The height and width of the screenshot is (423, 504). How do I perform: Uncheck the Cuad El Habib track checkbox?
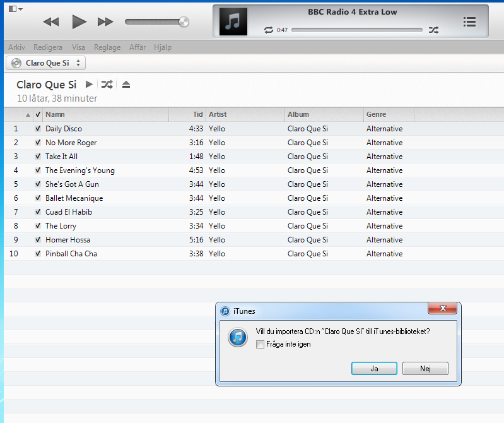click(38, 211)
